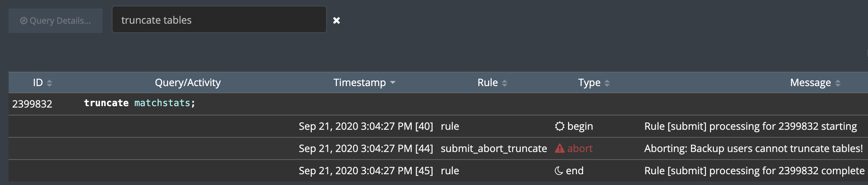This screenshot has height=185, width=868.
Task: Click the red abort type label
Action: click(580, 148)
